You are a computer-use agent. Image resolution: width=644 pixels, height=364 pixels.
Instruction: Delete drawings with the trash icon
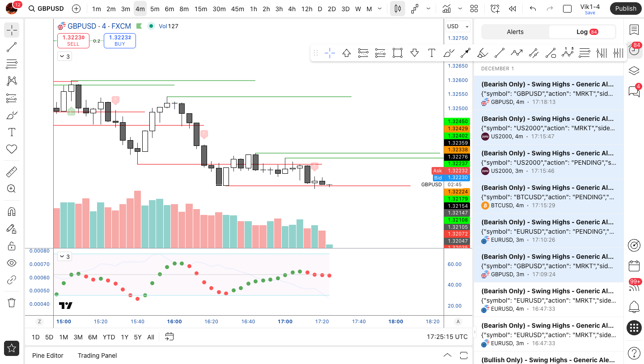click(x=12, y=303)
